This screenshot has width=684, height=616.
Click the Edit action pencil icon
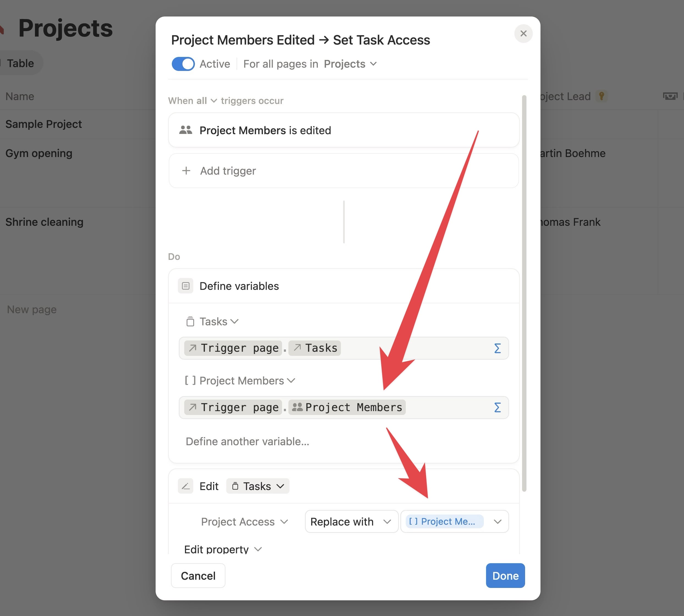[x=185, y=486]
